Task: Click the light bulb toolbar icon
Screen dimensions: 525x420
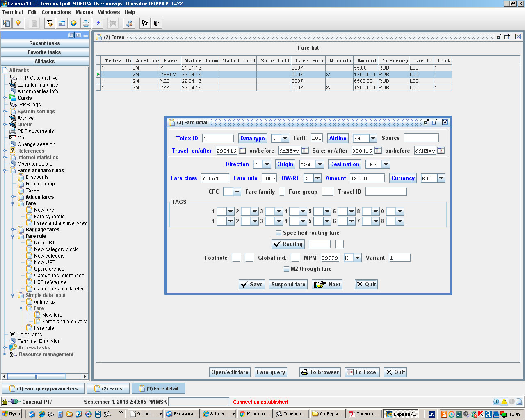Action: pos(18,23)
